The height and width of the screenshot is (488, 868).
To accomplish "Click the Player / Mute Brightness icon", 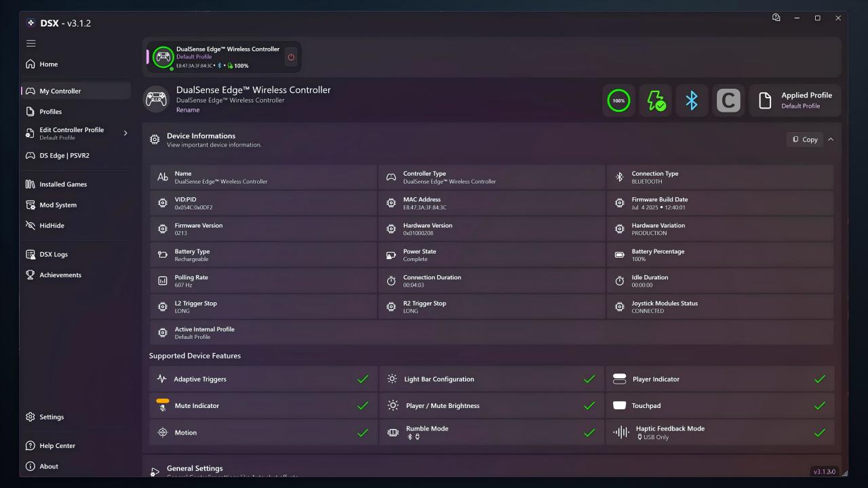I will click(393, 405).
